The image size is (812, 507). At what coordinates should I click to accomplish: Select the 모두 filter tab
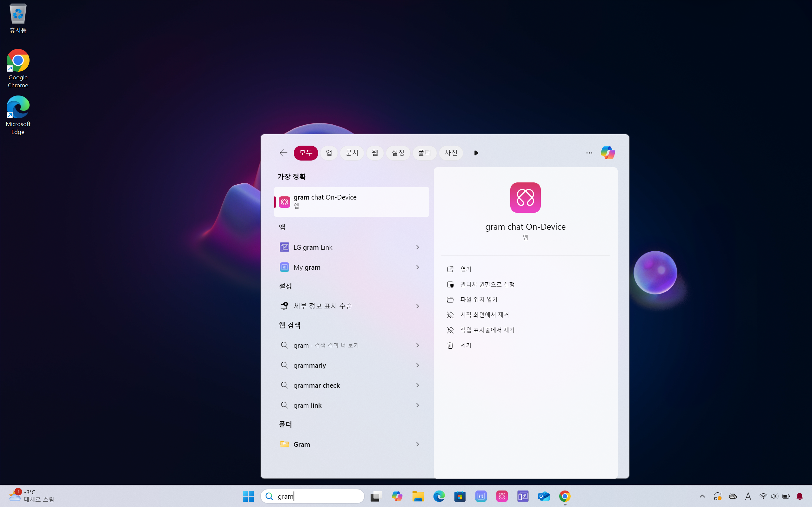(306, 153)
